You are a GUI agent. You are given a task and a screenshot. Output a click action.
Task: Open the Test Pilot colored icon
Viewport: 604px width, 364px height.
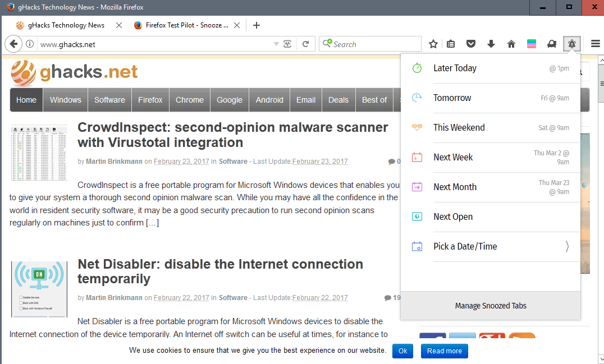532,43
